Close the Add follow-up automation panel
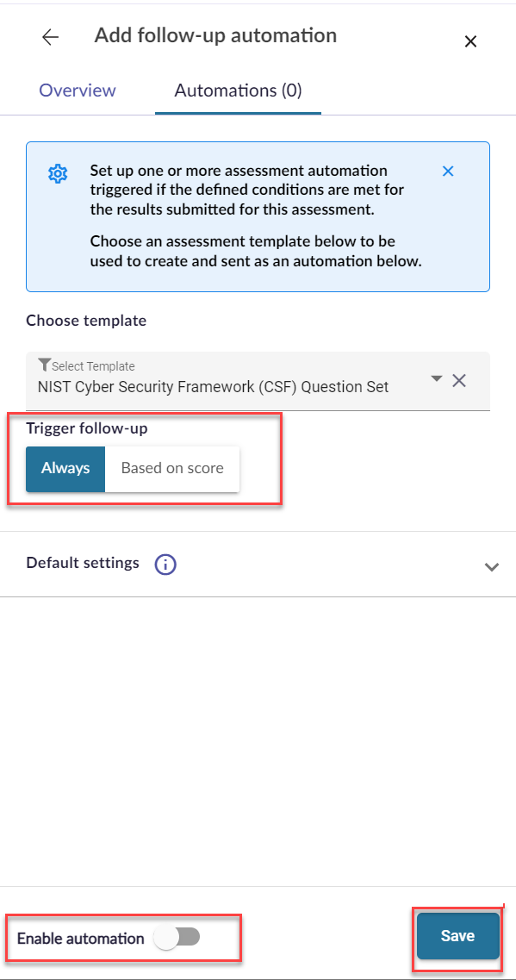Screen dimensions: 516x980 click(x=470, y=41)
